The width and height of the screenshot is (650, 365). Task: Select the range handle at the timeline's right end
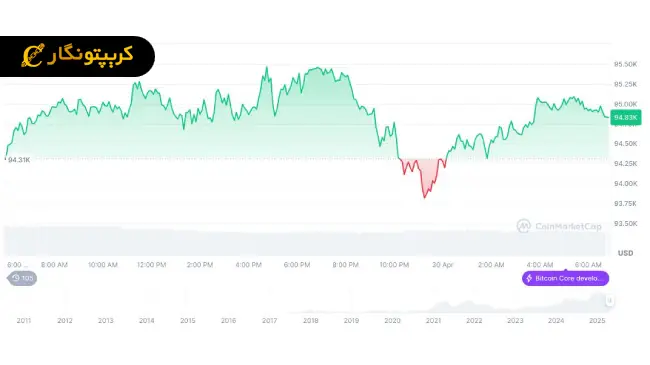pos(609,300)
